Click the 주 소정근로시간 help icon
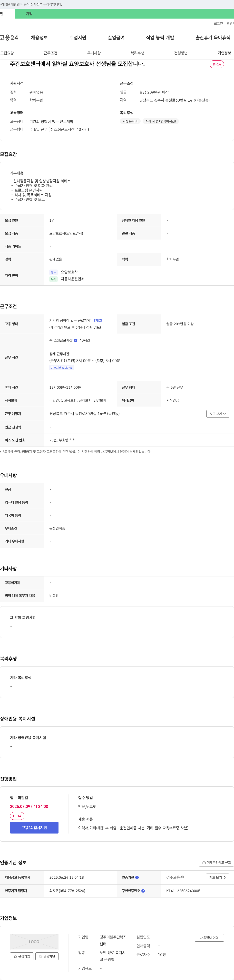The width and height of the screenshot is (234, 980). 75,341
